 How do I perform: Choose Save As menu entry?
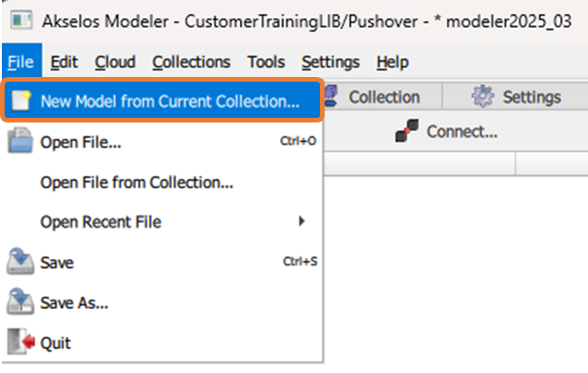[162, 302]
